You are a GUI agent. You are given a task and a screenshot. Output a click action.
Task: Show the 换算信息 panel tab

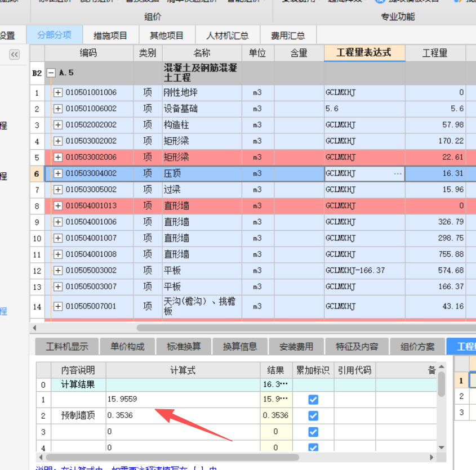[x=240, y=347]
